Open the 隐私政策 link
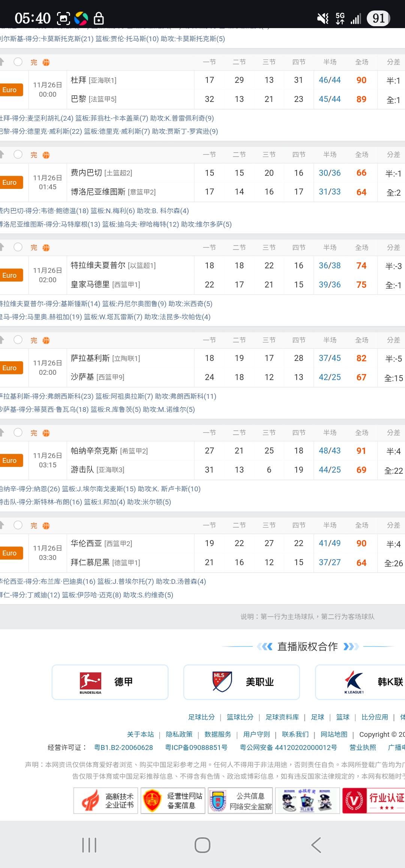 point(179,734)
